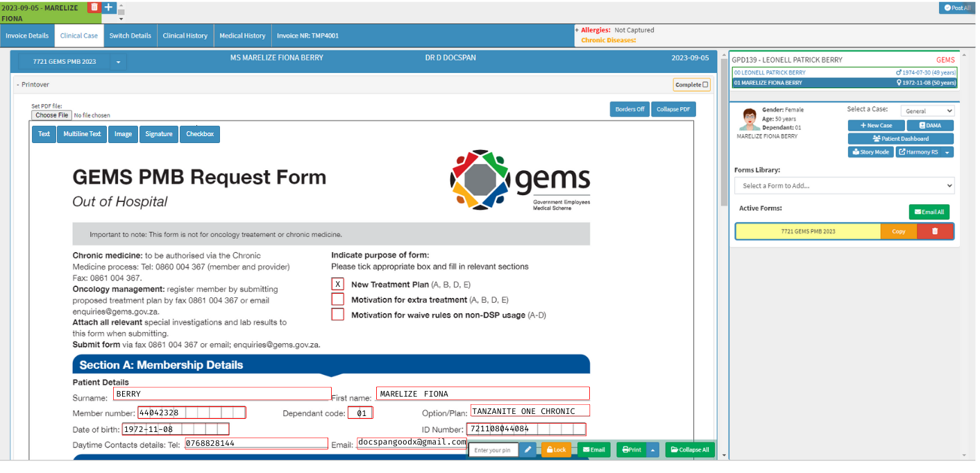Click the Post All button
This screenshot has height=473, width=980.
[957, 8]
